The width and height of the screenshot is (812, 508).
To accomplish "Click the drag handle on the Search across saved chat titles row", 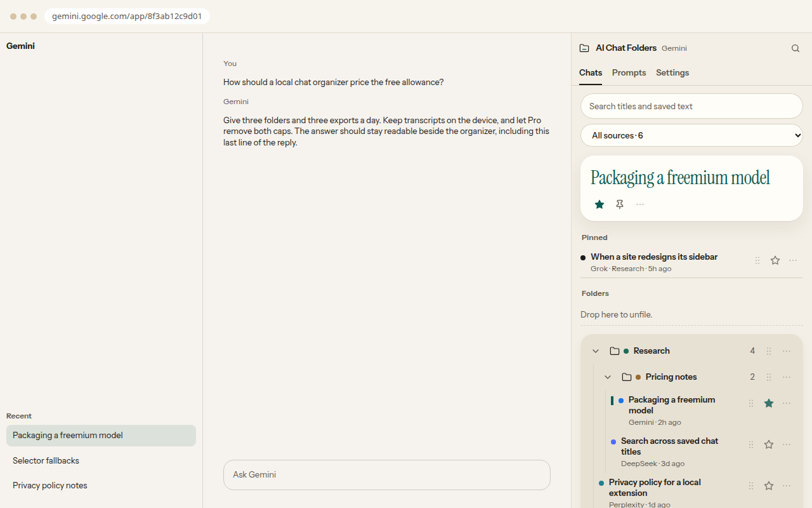I will coord(751,444).
